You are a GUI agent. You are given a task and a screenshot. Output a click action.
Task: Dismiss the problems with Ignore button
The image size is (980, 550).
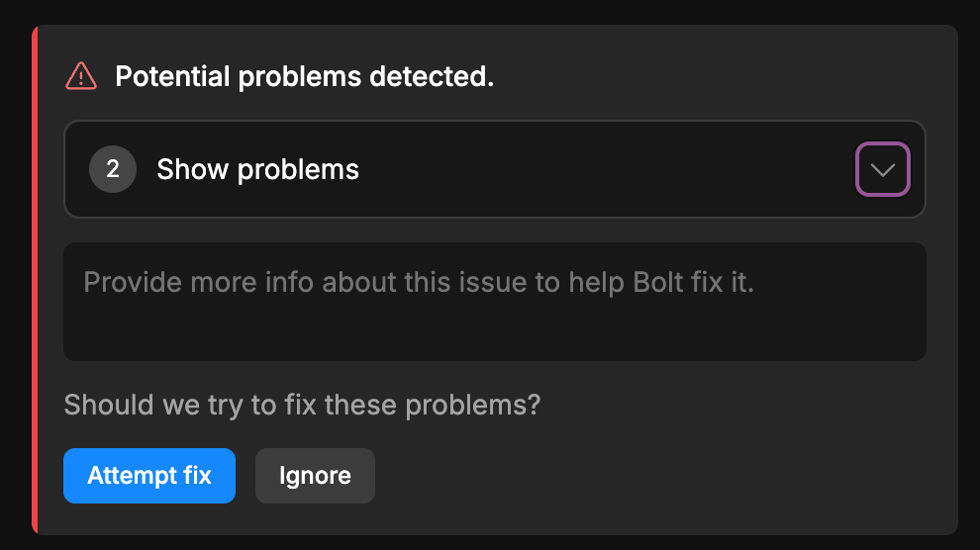315,476
